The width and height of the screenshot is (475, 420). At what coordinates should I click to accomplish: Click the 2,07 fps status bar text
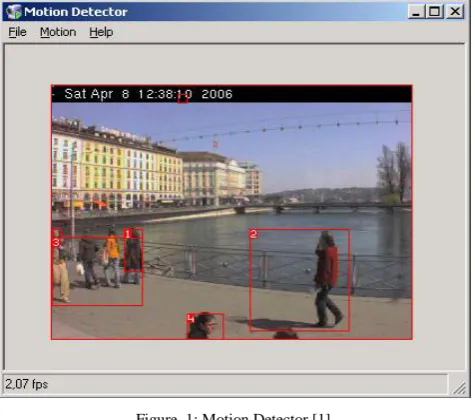(27, 384)
